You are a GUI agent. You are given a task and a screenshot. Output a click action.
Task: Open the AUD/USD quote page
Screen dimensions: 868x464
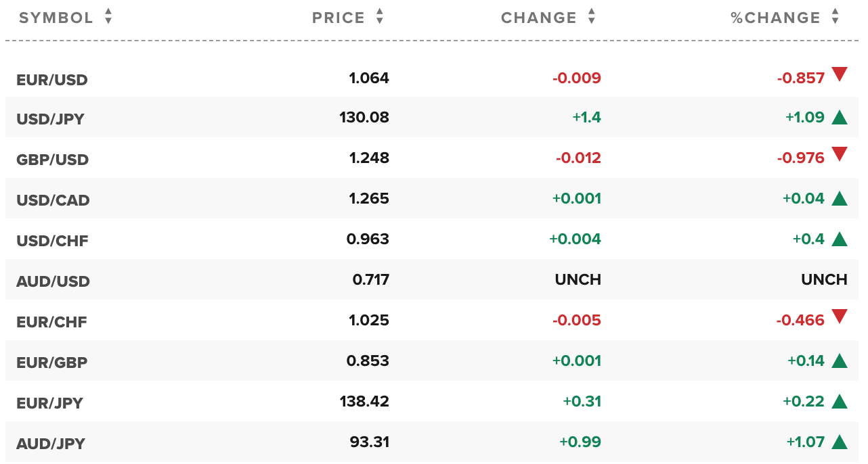[53, 281]
